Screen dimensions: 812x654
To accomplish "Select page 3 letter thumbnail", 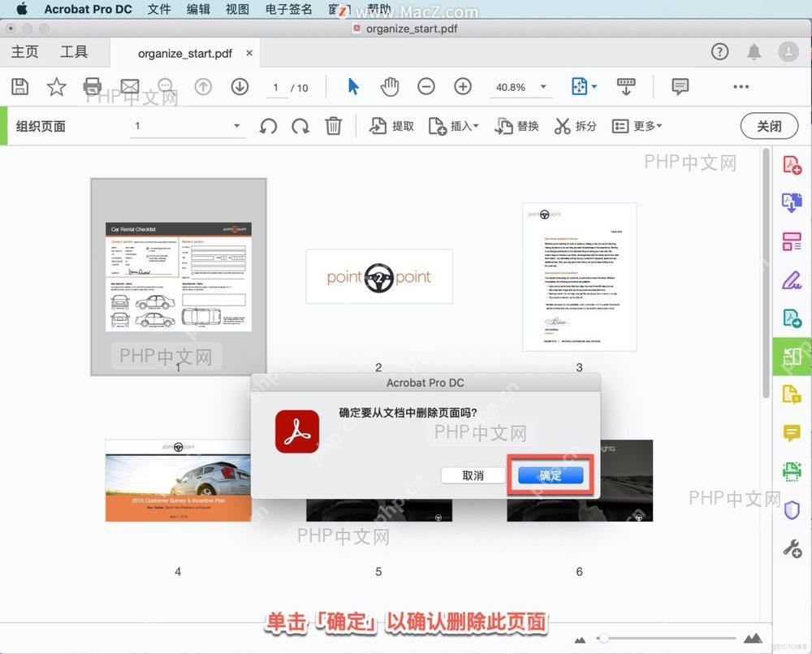I will tap(580, 277).
